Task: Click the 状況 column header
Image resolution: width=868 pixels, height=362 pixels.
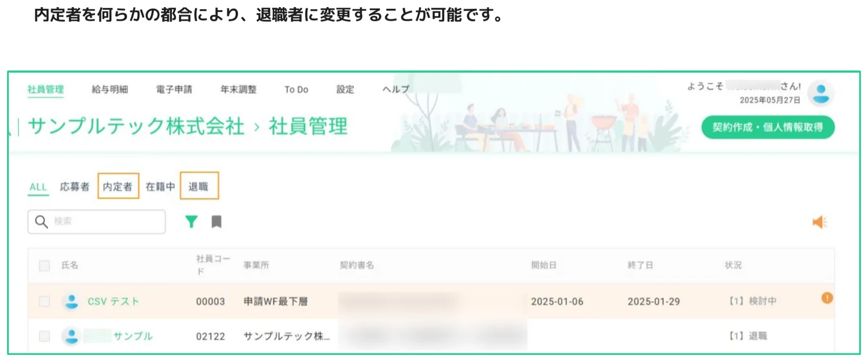Action: pos(733,265)
